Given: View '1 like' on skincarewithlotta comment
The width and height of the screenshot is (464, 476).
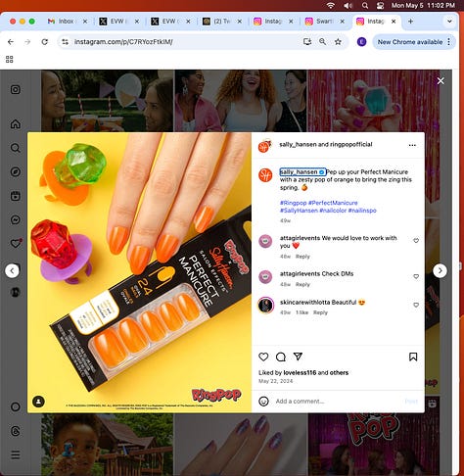Looking at the screenshot, I should tap(302, 312).
